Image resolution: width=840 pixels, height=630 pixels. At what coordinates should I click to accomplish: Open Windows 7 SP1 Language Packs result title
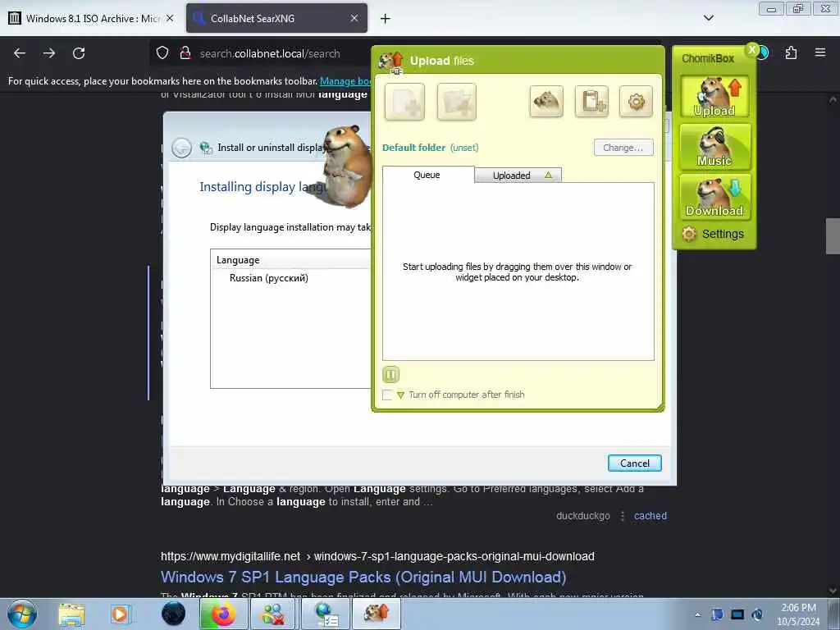tap(363, 577)
